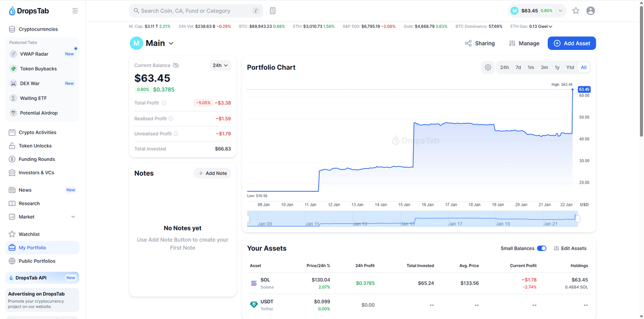Open chart settings gear icon
644x319 pixels.
[488, 68]
